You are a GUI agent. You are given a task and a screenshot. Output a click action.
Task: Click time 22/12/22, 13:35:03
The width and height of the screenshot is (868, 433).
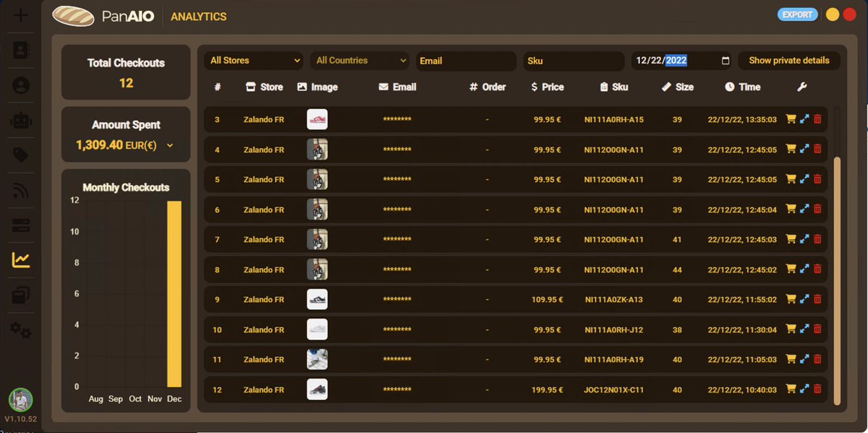point(742,119)
